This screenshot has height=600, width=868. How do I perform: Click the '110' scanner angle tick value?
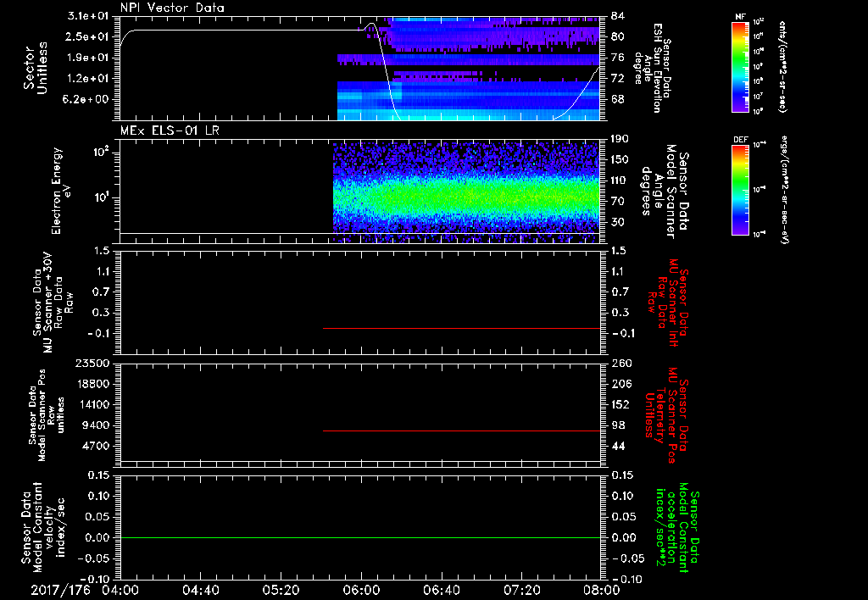[x=620, y=181]
